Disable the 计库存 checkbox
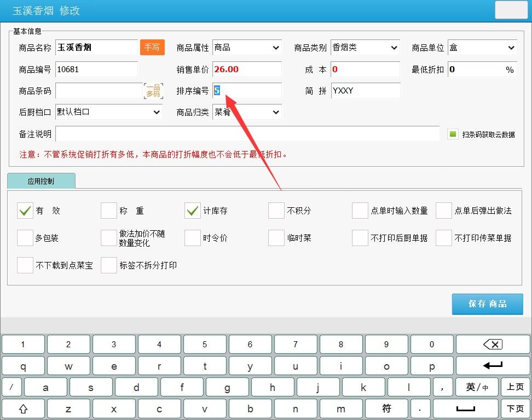The image size is (532, 420). point(193,211)
